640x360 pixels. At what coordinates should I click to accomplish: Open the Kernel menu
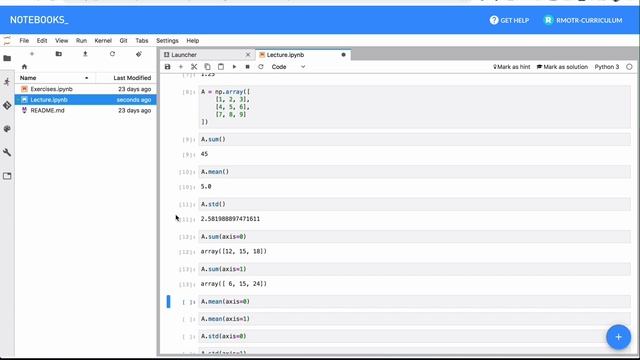[x=103, y=40]
